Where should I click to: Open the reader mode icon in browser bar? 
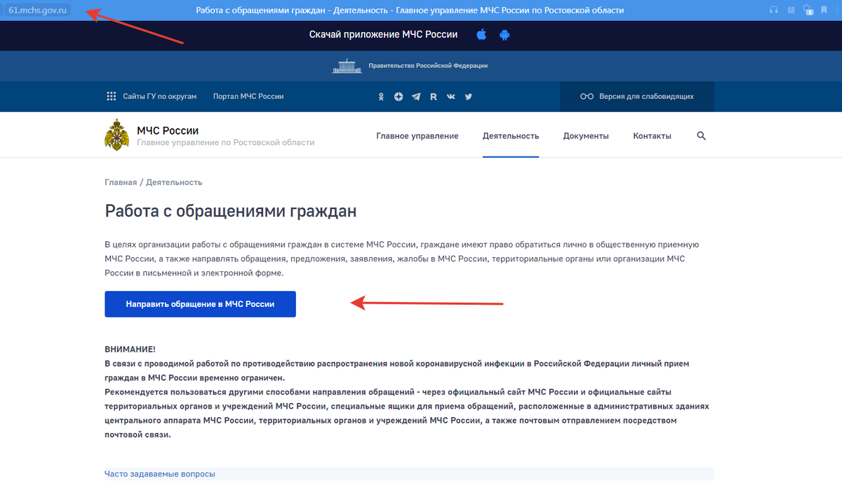[x=791, y=10]
